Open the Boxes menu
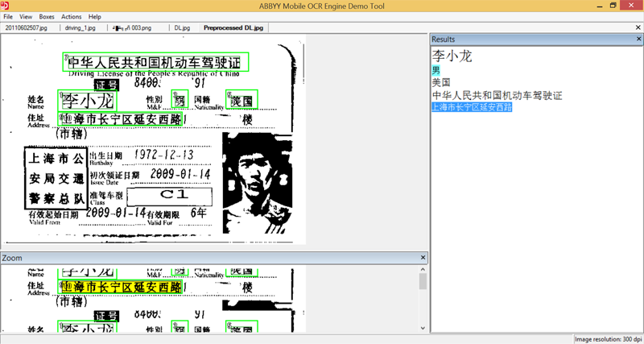 (47, 16)
